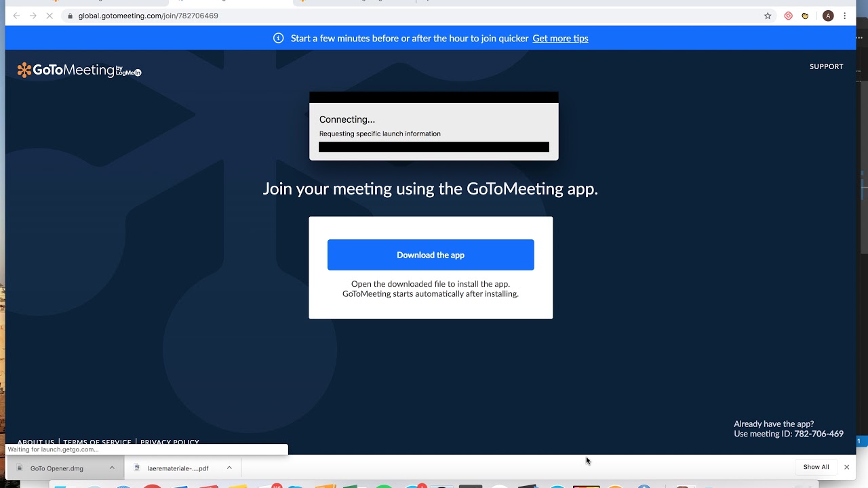868x488 pixels.
Task: Close the downloads bar
Action: (x=846, y=467)
